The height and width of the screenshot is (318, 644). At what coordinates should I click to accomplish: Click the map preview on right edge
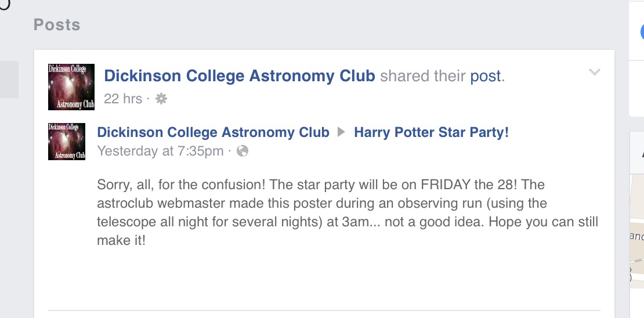637,231
